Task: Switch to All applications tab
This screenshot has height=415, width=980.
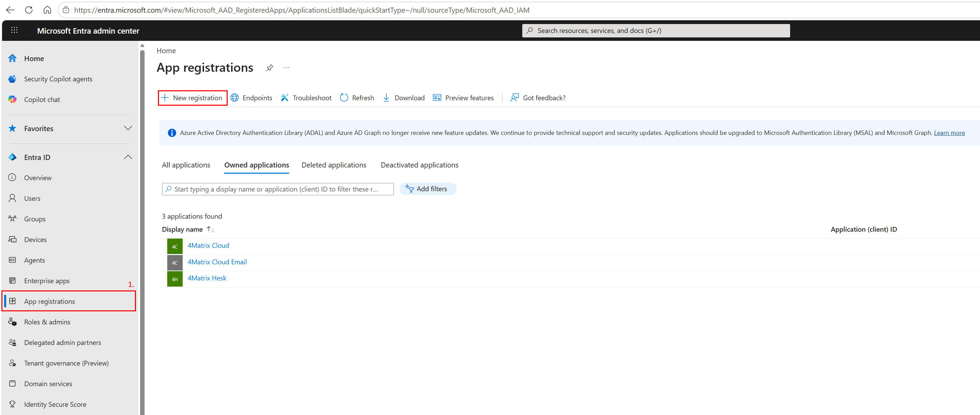Action: (x=186, y=165)
